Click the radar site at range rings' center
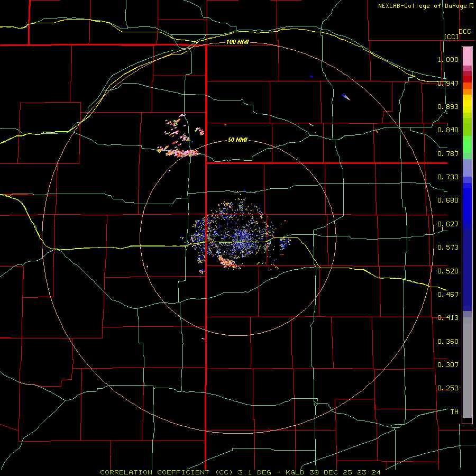 [x=238, y=237]
